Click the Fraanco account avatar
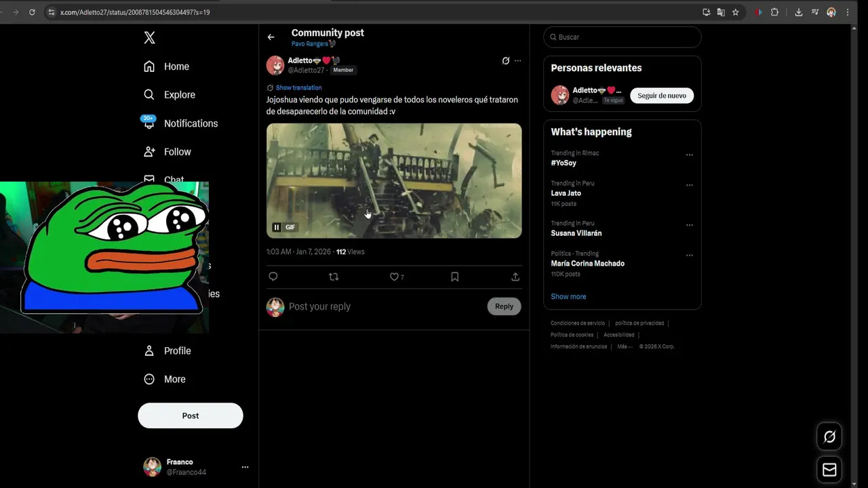 (x=152, y=466)
